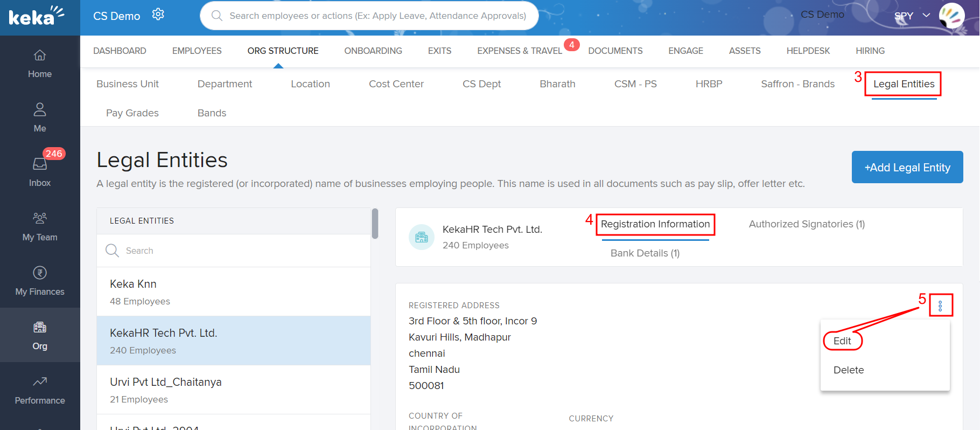Screen dimensions: 980x430
Task: Select the Org building icon in sidebar
Action: (40, 327)
